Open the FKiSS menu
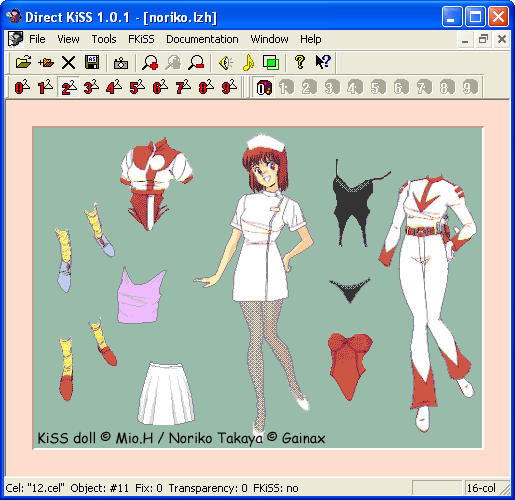Screen dimensions: 515x500 [141, 39]
